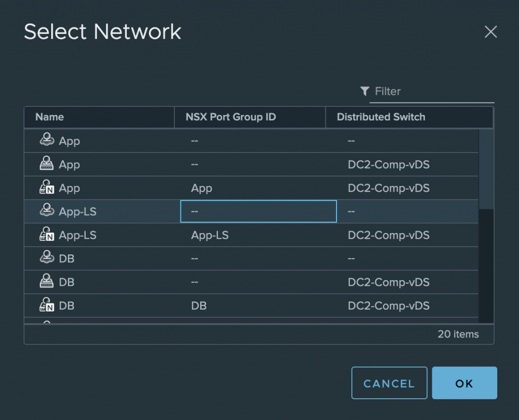Click the distributed port group icon of second DB row
This screenshot has width=519, height=420.
tap(47, 281)
